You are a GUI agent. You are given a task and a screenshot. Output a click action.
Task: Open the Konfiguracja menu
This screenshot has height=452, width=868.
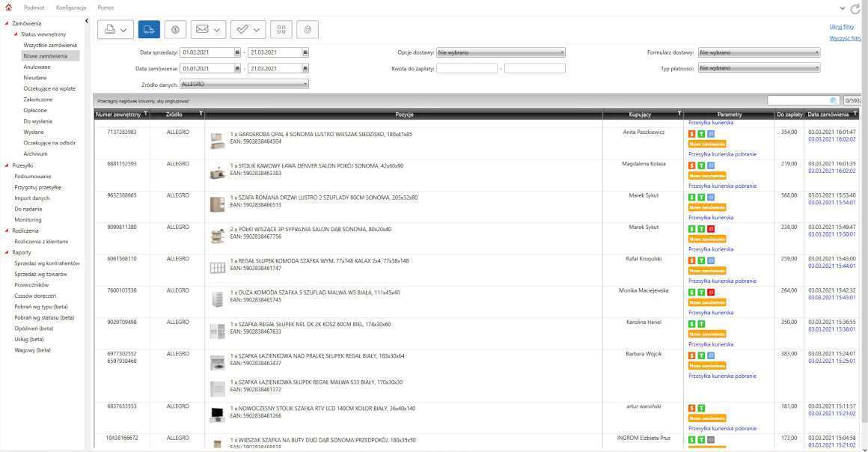click(71, 7)
